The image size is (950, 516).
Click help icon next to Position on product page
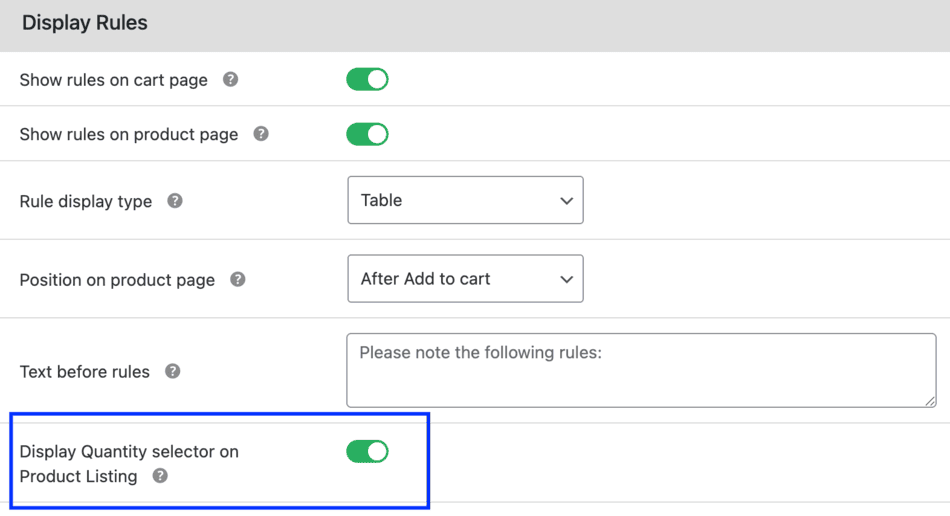tap(238, 279)
